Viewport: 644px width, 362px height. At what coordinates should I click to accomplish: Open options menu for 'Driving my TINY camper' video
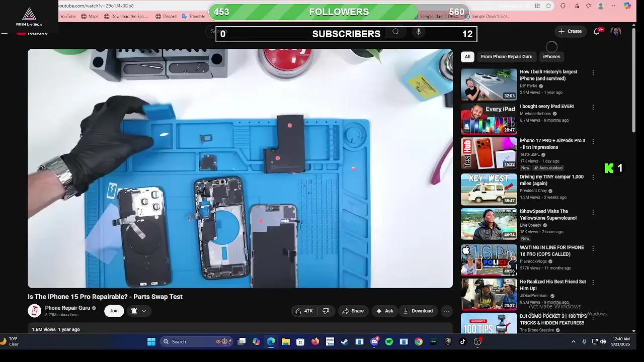(x=593, y=177)
